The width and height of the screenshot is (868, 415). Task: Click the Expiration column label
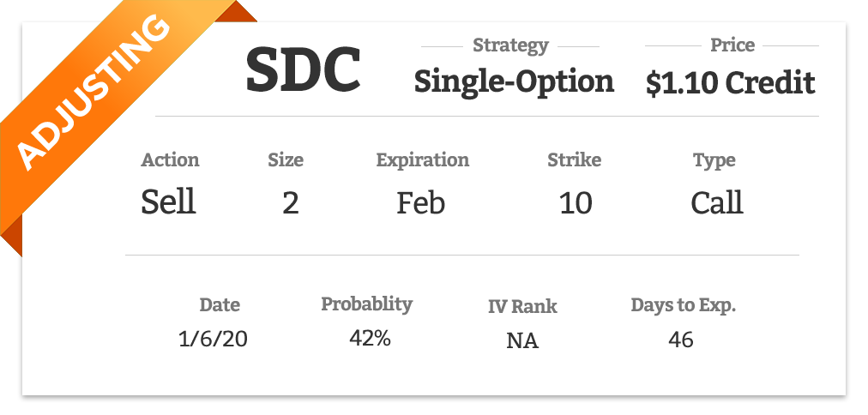click(x=422, y=160)
